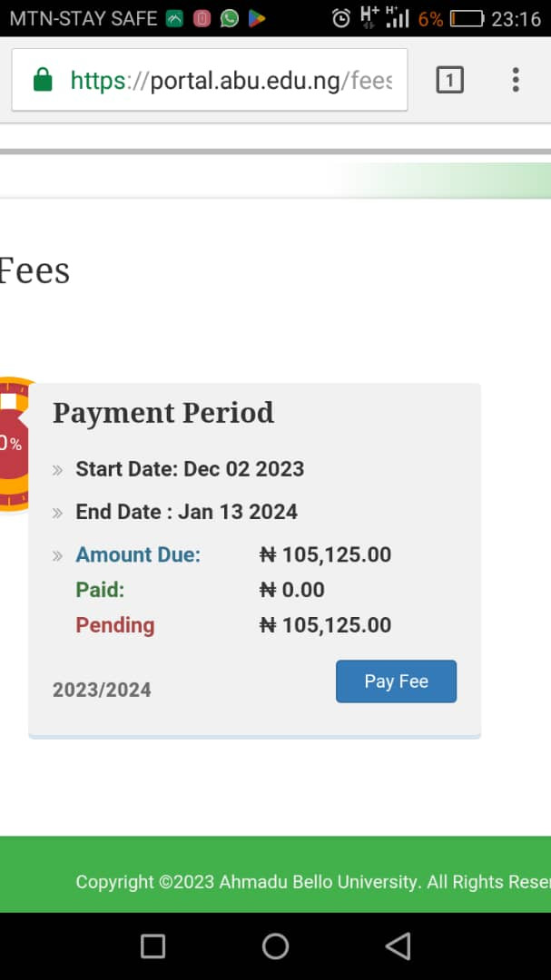Tap the 2023/2024 session label
551x980 pixels.
(x=102, y=690)
